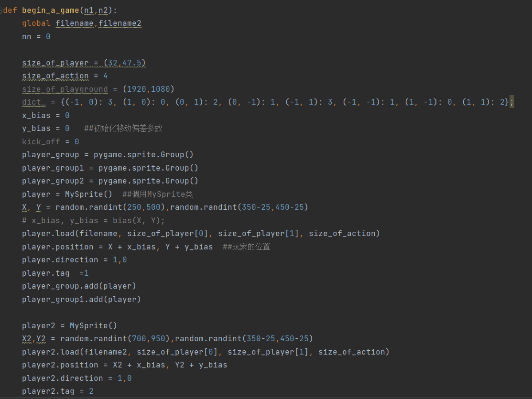Click the size_of_action variable name
The width and height of the screenshot is (532, 399).
[x=55, y=75]
